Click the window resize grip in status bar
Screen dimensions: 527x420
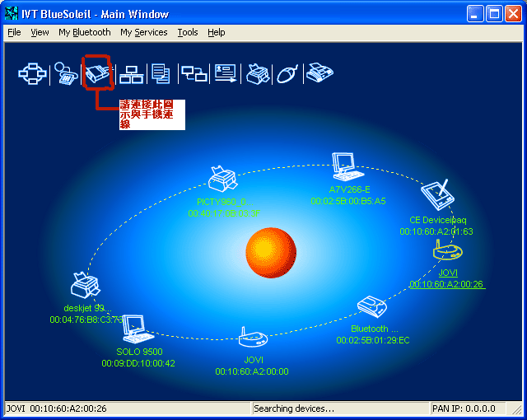tap(516, 409)
